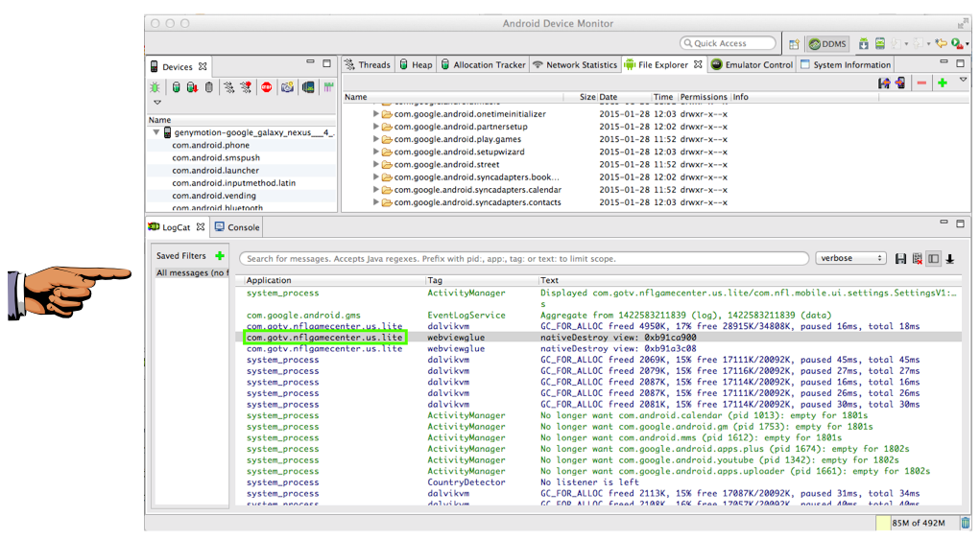Switch to the Network Statistics tab
The image size is (980, 540).
point(575,65)
